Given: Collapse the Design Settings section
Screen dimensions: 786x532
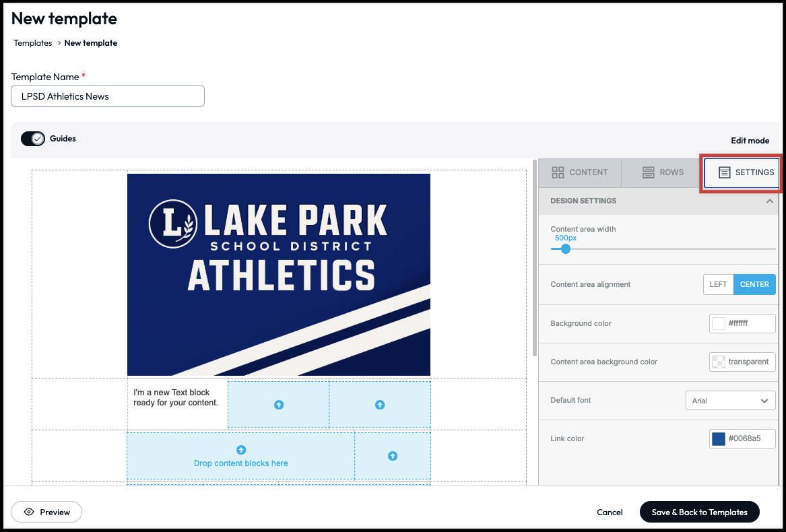Looking at the screenshot, I should 770,201.
